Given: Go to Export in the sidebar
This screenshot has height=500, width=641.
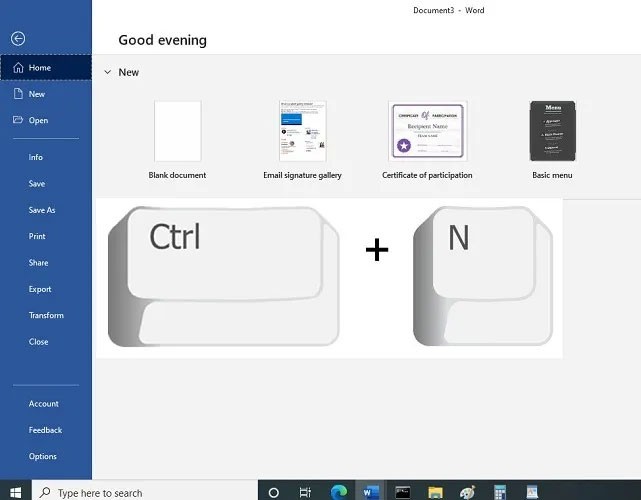Looking at the screenshot, I should click(40, 289).
